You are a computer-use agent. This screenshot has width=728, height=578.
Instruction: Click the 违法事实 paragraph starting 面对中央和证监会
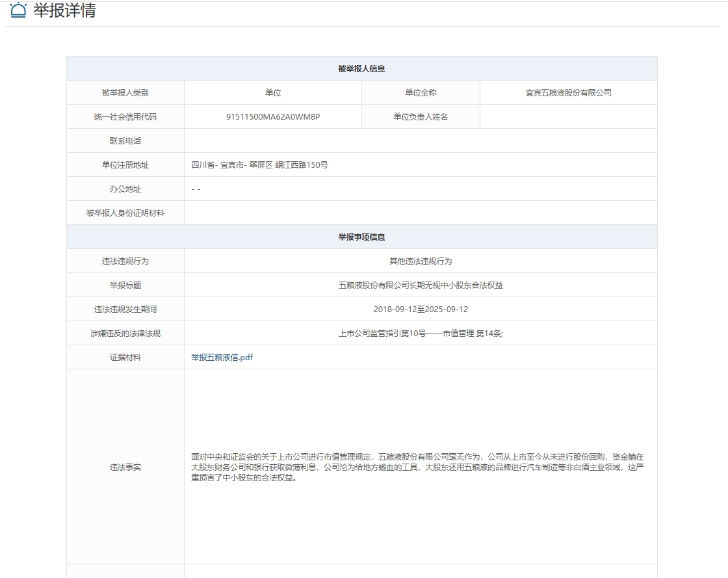(417, 467)
